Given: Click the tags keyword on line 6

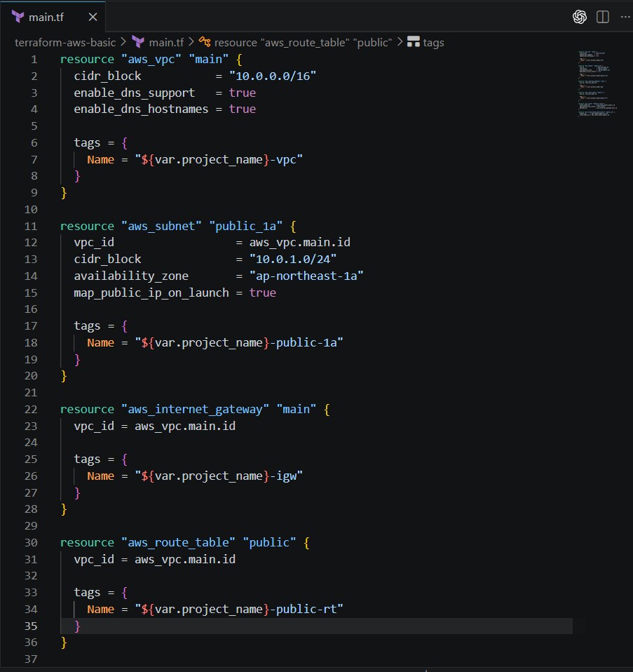Looking at the screenshot, I should click(87, 142).
